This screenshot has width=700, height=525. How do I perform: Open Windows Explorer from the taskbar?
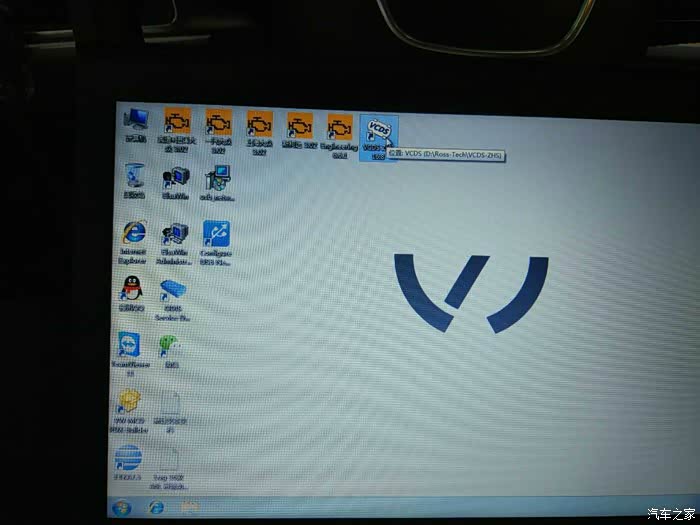190,507
